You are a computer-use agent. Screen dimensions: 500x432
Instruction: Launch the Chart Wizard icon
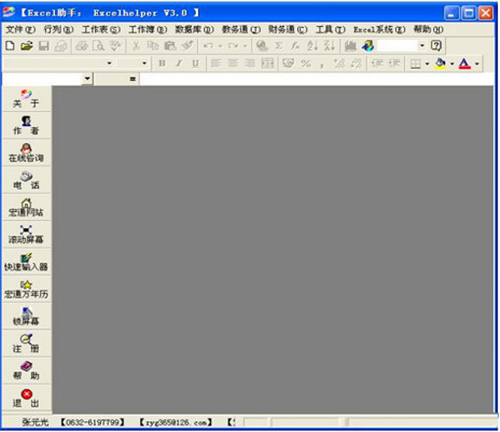pos(350,46)
